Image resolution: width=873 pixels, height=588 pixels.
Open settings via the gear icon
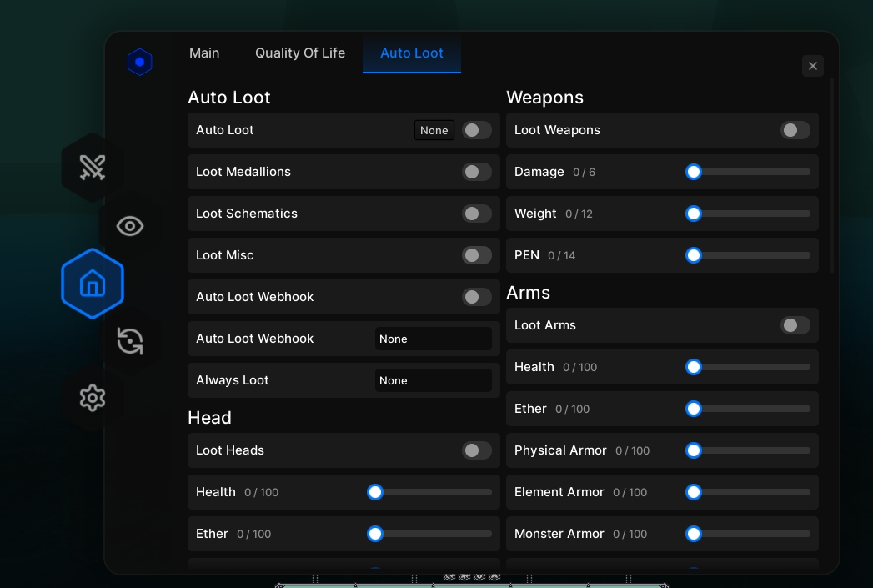pyautogui.click(x=92, y=398)
